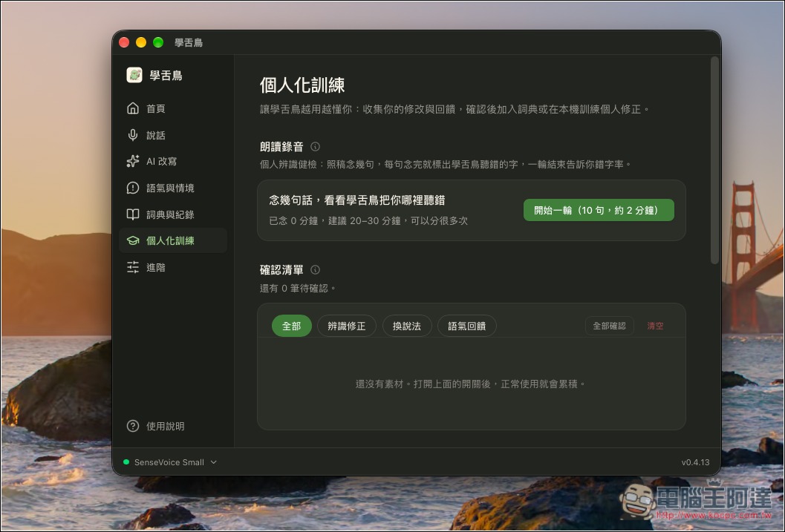Click the graduation cap icon beside 個人化訓練
This screenshot has width=785, height=532.
(133, 240)
